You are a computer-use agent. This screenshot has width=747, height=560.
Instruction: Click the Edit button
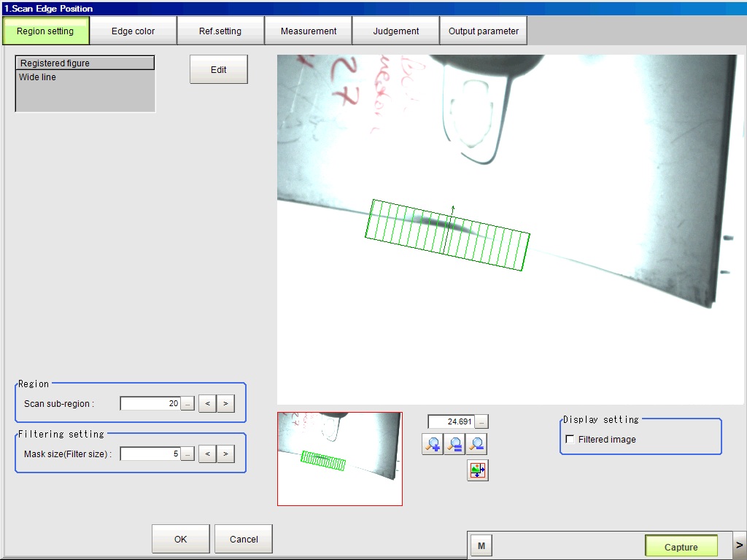coord(218,70)
